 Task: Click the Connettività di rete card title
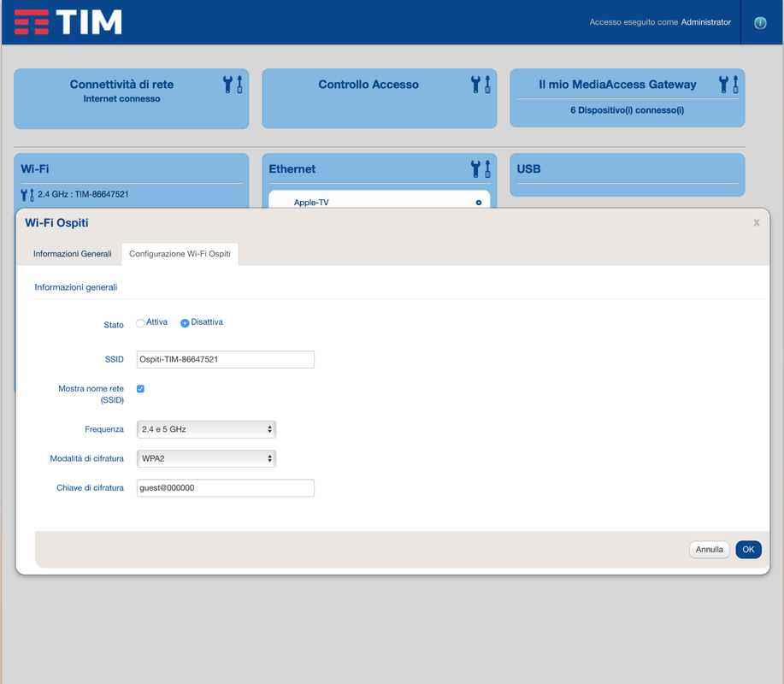(x=121, y=85)
